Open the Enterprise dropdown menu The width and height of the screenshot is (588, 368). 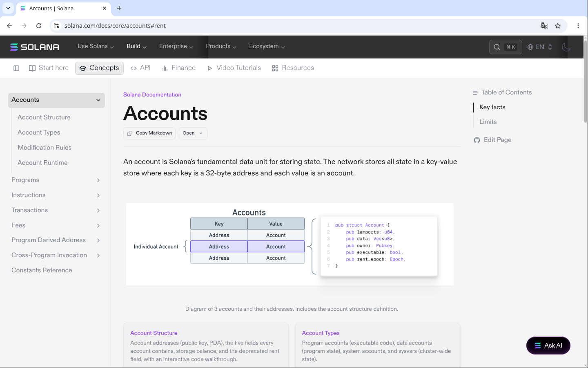pos(176,47)
